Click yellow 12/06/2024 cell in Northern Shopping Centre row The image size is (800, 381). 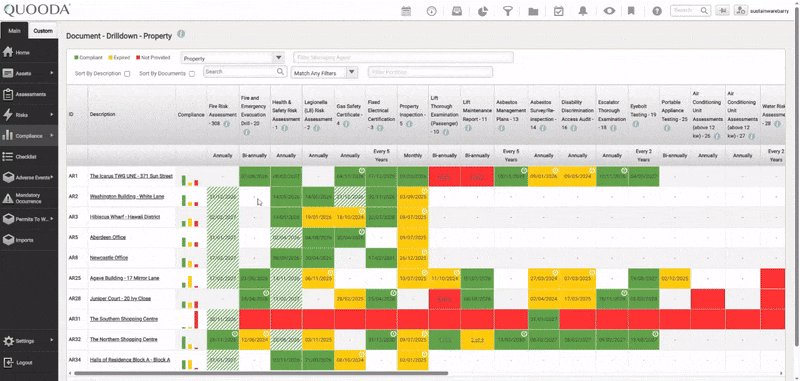pos(255,340)
